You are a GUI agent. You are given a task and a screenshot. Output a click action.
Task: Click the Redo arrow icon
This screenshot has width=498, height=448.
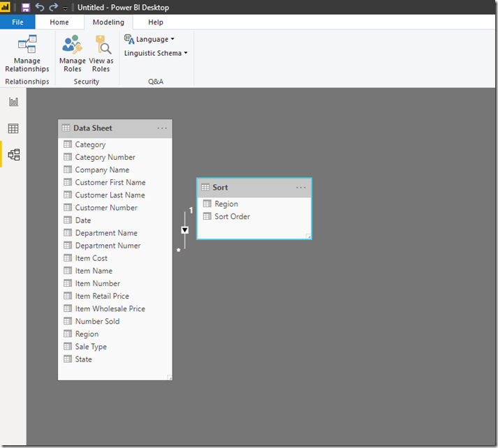(54, 7)
